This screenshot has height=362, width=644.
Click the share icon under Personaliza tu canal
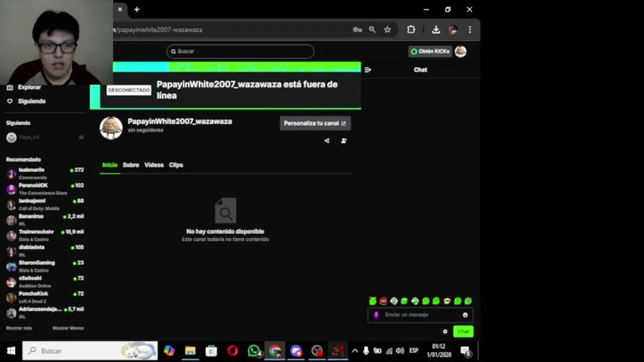[x=327, y=141]
